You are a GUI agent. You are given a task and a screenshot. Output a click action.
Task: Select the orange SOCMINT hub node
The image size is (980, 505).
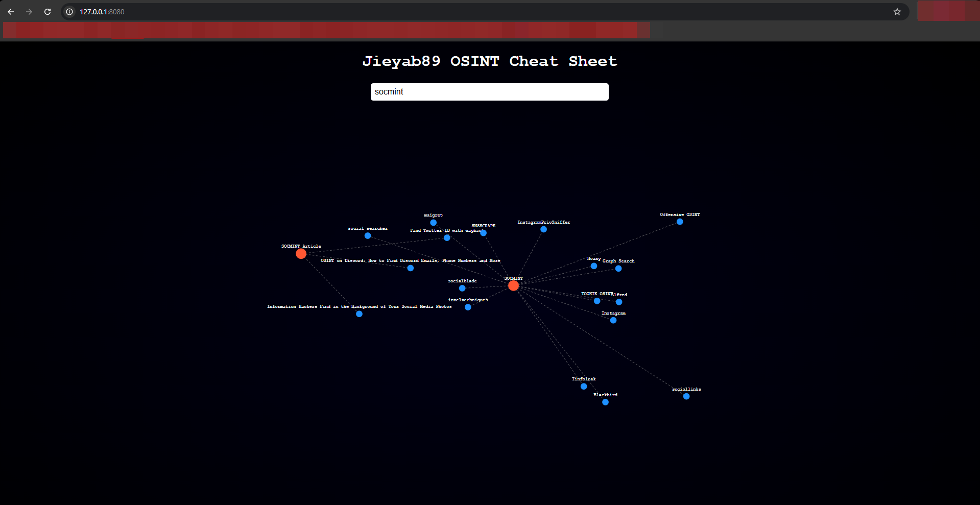pos(513,286)
